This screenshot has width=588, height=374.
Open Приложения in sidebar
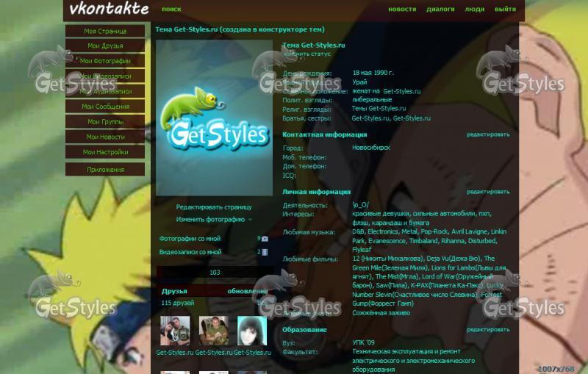(x=105, y=170)
